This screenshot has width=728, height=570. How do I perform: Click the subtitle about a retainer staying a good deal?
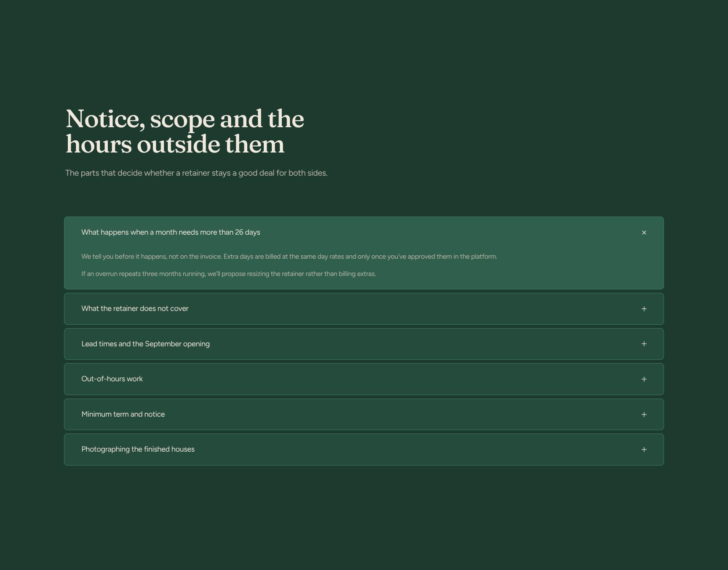[196, 173]
